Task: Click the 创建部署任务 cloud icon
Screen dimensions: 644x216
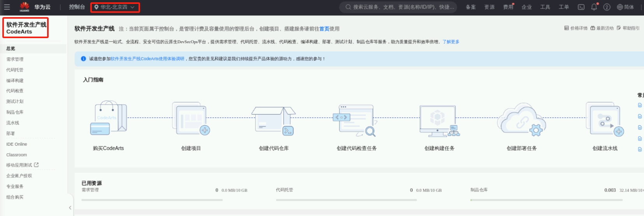Action: click(x=521, y=119)
